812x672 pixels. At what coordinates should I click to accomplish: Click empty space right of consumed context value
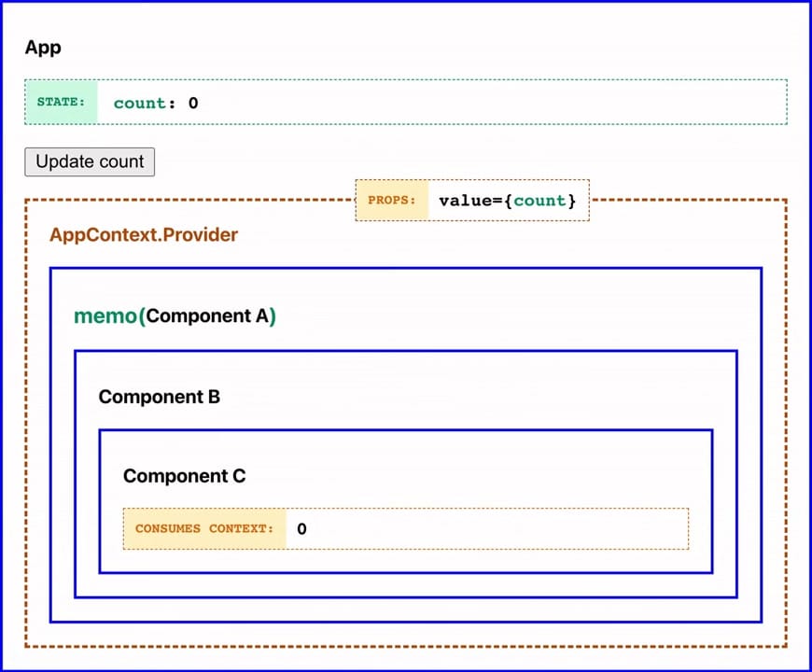tap(495, 529)
